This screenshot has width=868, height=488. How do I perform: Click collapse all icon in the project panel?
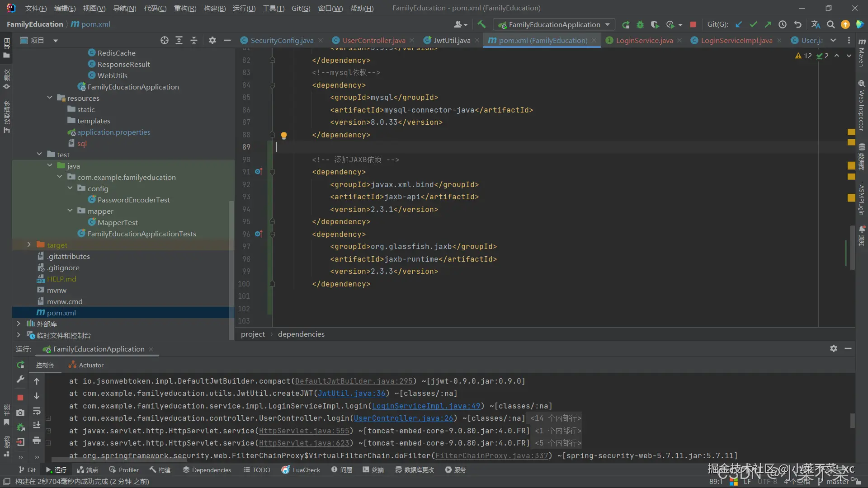pos(194,41)
